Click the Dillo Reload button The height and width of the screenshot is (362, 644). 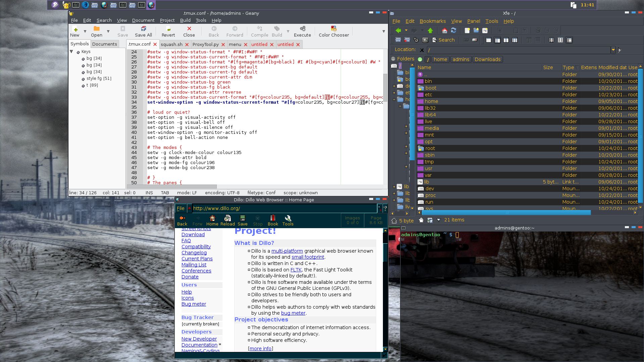coord(228,220)
